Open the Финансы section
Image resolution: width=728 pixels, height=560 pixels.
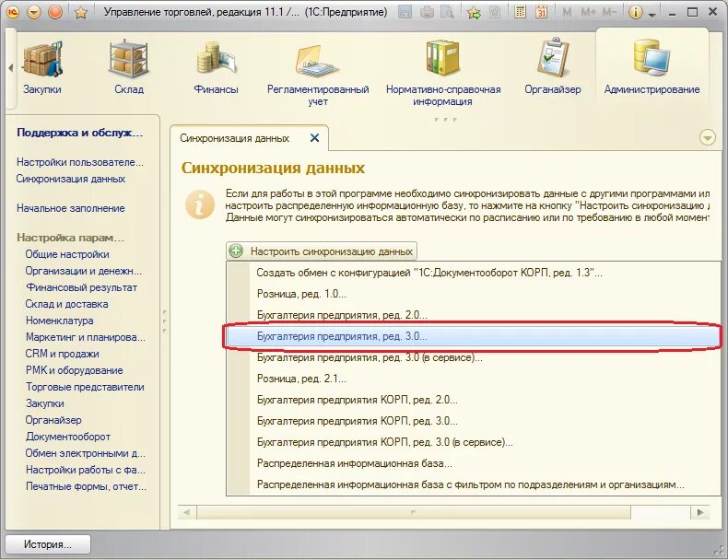coord(216,67)
